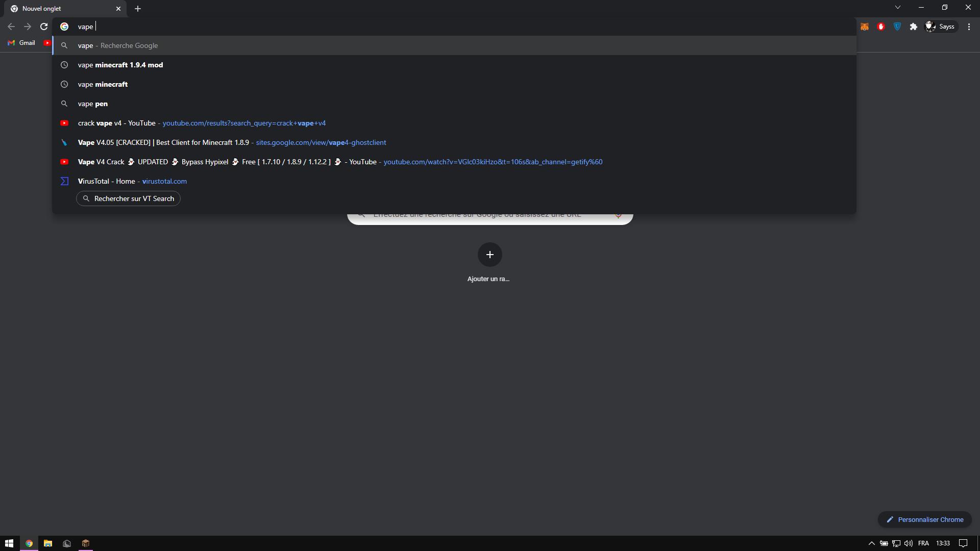
Task: Click Rechercher sur VT Search button
Action: click(x=128, y=198)
